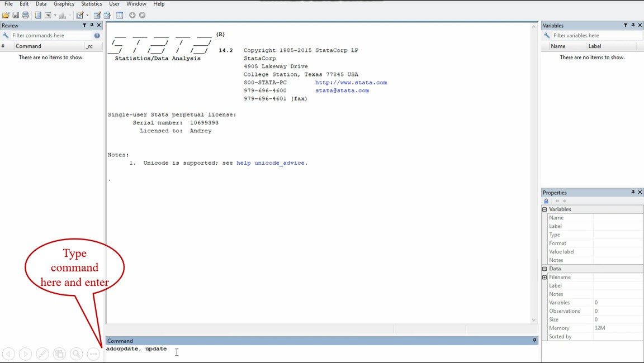Screen dimensions: 644x363
Task: Click the faint magnifier zoom control
Action: point(77,354)
